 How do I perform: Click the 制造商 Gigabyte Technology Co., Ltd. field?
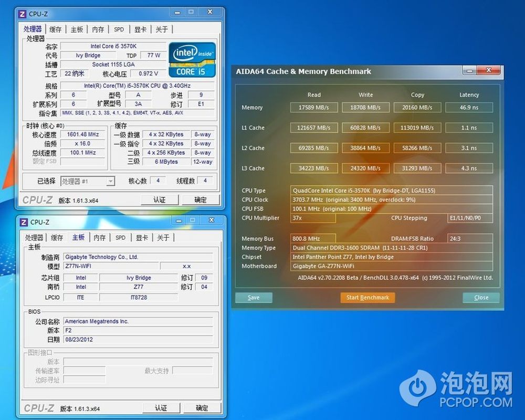click(x=138, y=257)
